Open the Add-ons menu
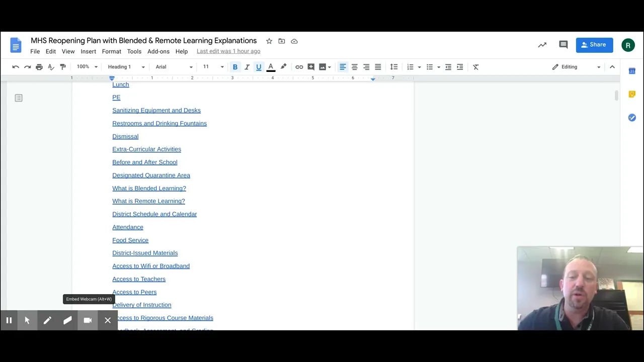This screenshot has width=644, height=362. (158, 51)
